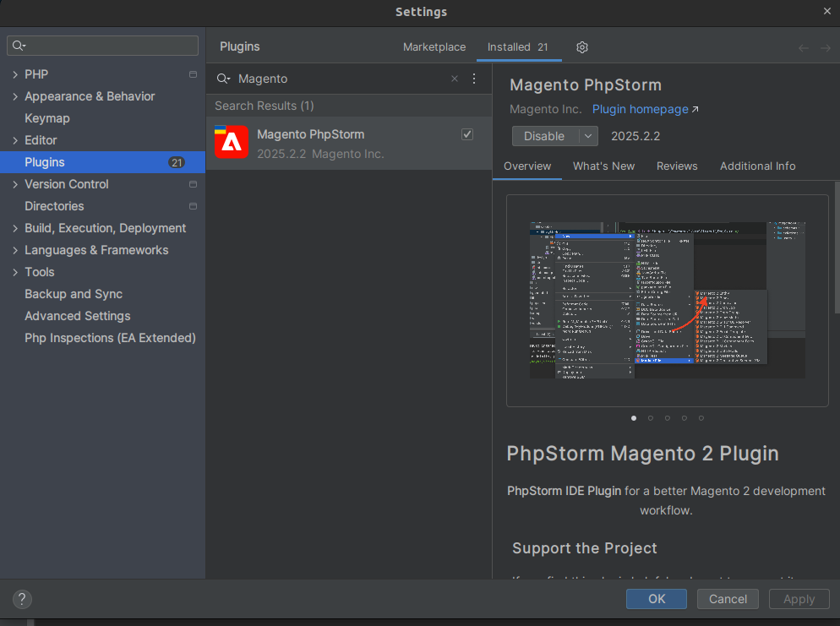This screenshot has width=840, height=626.
Task: Expand Build, Execution, Deployment section
Action: (15, 228)
